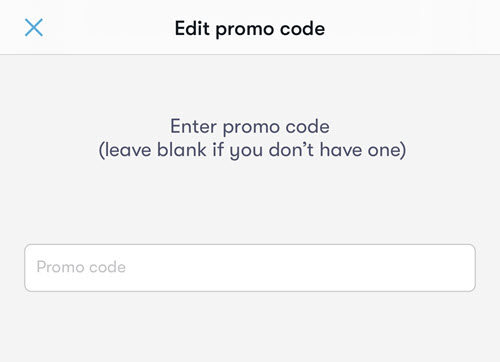500x362 pixels.
Task: Activate the promo code text box
Action: [250, 268]
